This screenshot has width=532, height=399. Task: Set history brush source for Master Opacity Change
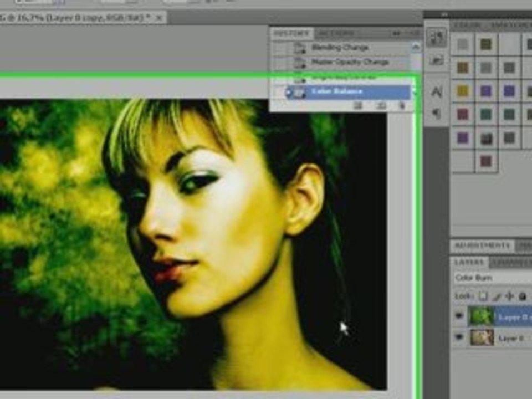coord(280,63)
